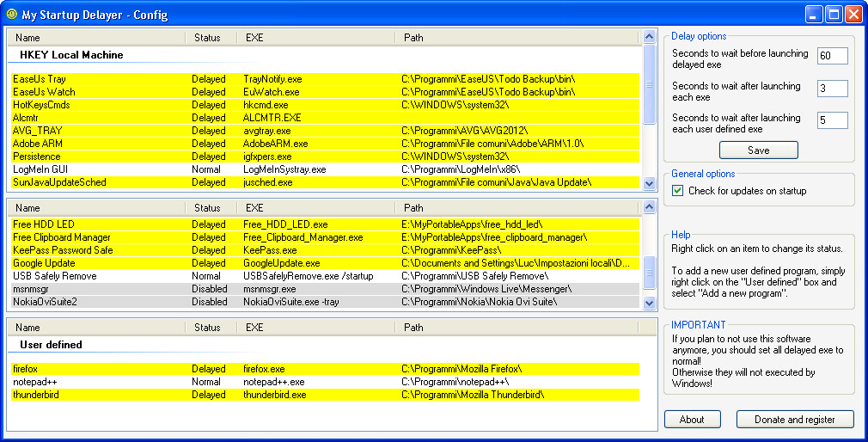The image size is (868, 442).
Task: Click TrayNotify.exe in EXE column
Action: (x=272, y=79)
